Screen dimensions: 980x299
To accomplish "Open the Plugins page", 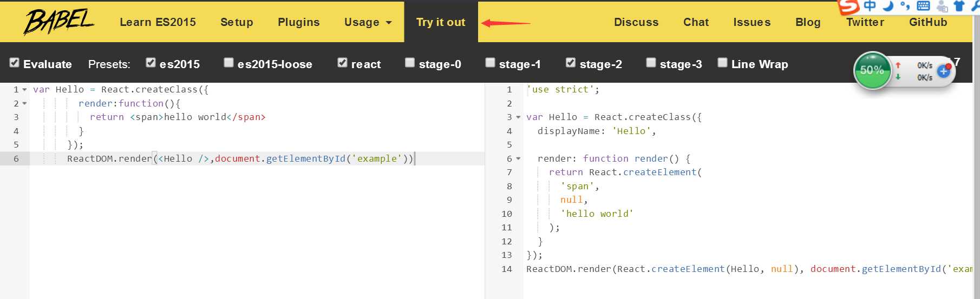I will point(298,22).
